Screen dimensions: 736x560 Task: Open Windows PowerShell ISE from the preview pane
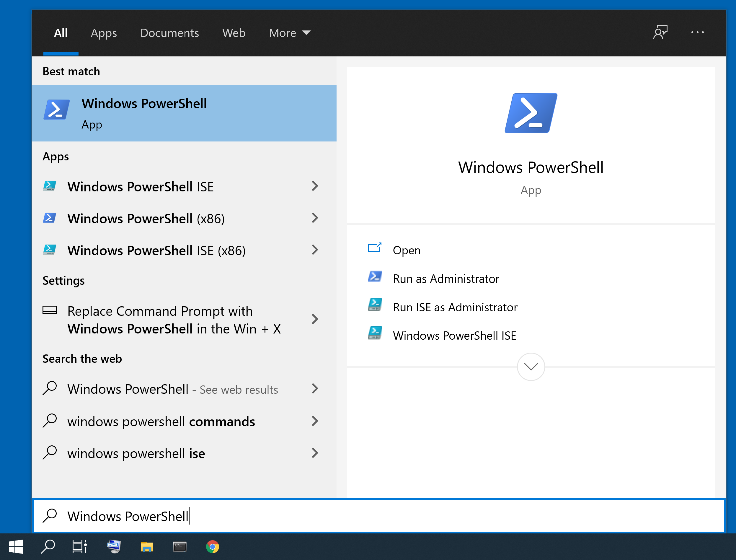click(454, 335)
